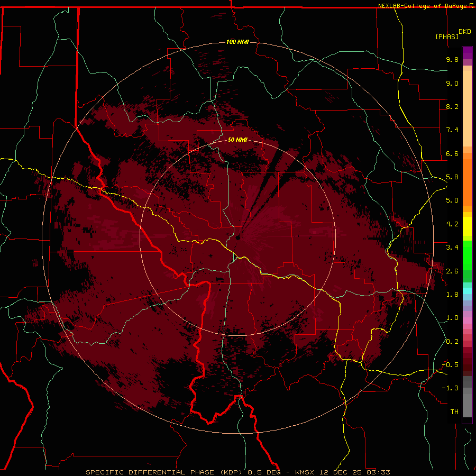
Task: Click the -1.3 scale label
Action: pos(450,388)
